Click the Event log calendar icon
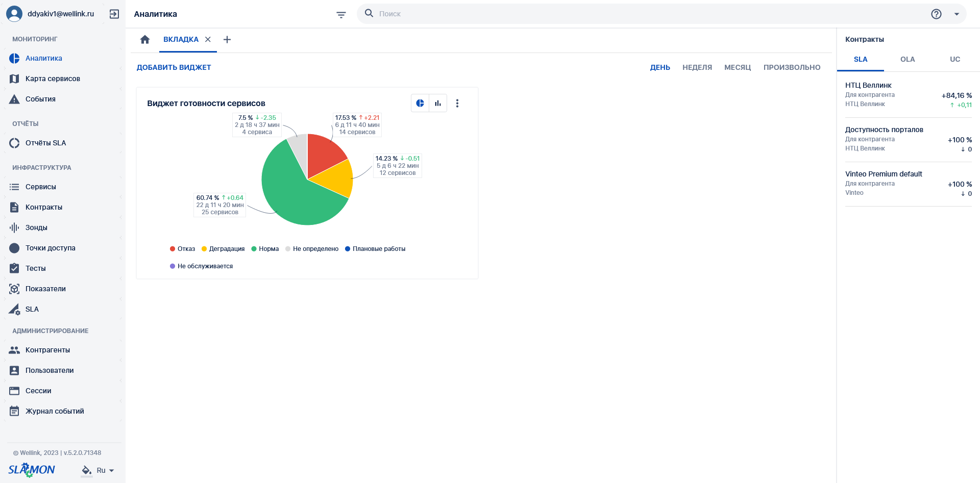 14,411
